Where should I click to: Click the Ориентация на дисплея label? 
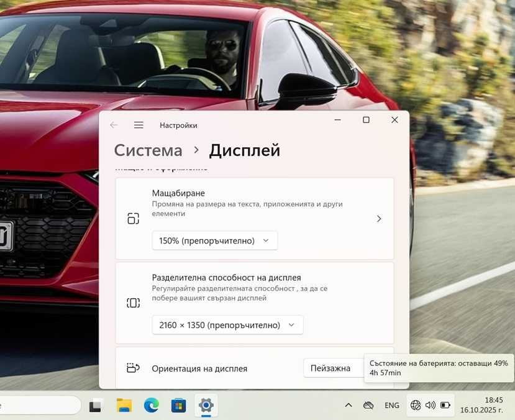pos(199,369)
